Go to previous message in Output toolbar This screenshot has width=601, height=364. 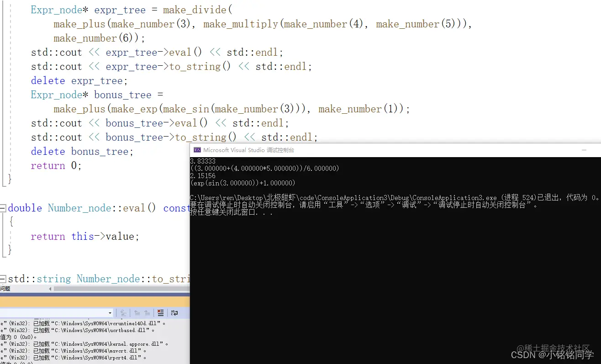pos(137,313)
